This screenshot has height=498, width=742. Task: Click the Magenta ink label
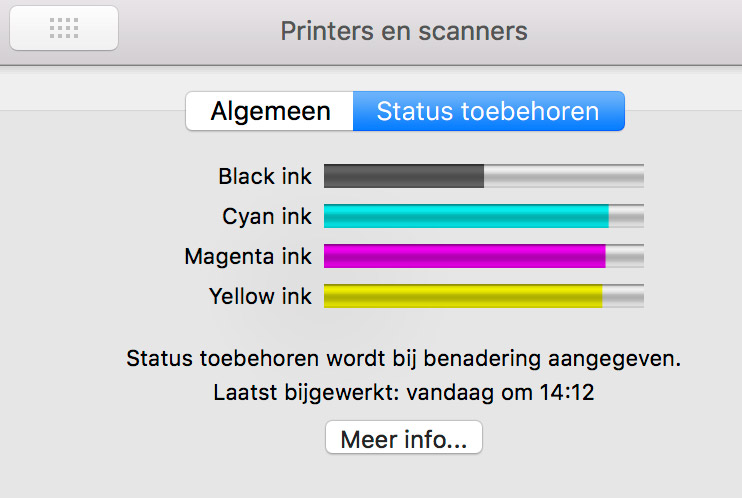[x=248, y=257]
